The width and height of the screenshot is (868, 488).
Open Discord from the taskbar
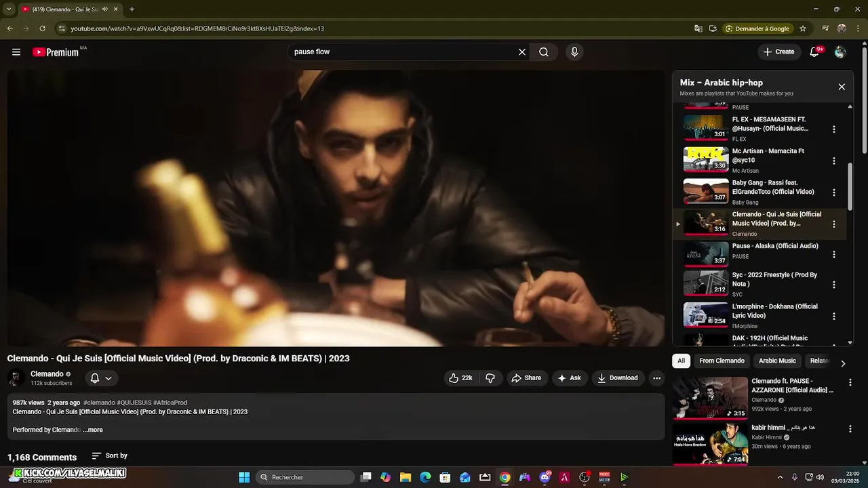click(545, 477)
